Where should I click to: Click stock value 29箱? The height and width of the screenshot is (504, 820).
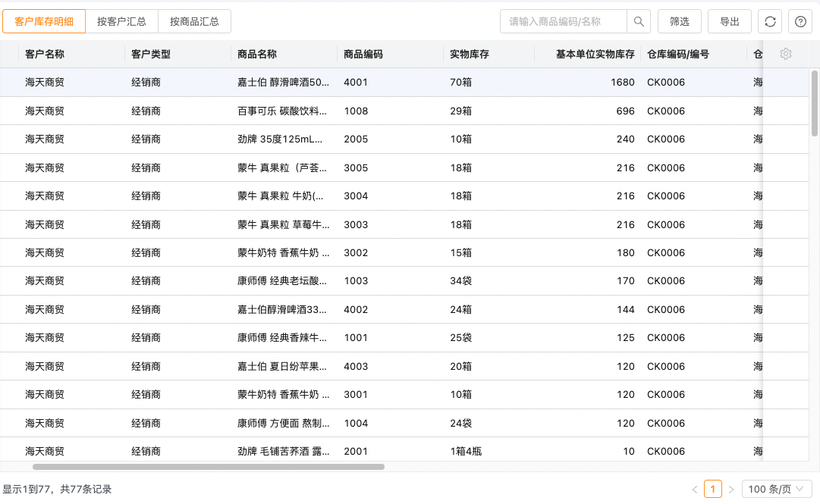(x=460, y=111)
